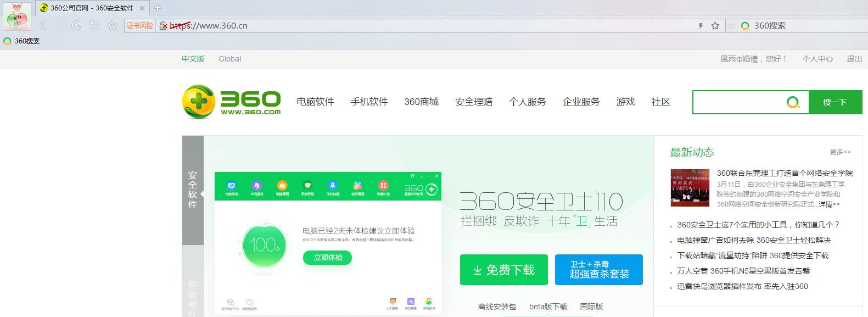868x317 pixels.
Task: Click the undo/restore closed page icon
Action: click(94, 26)
